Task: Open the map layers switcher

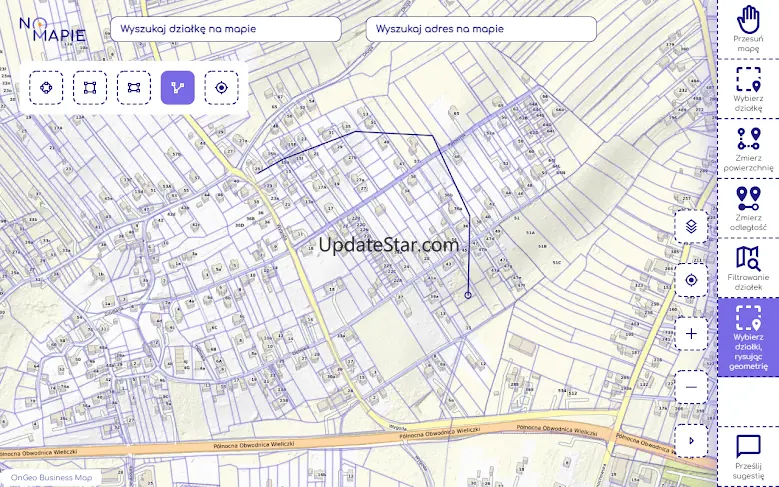Action: [x=691, y=227]
